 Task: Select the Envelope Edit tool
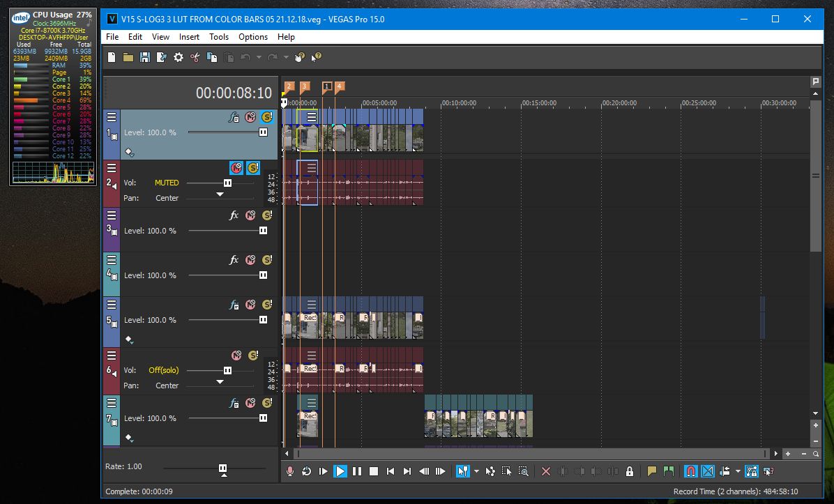tap(490, 471)
